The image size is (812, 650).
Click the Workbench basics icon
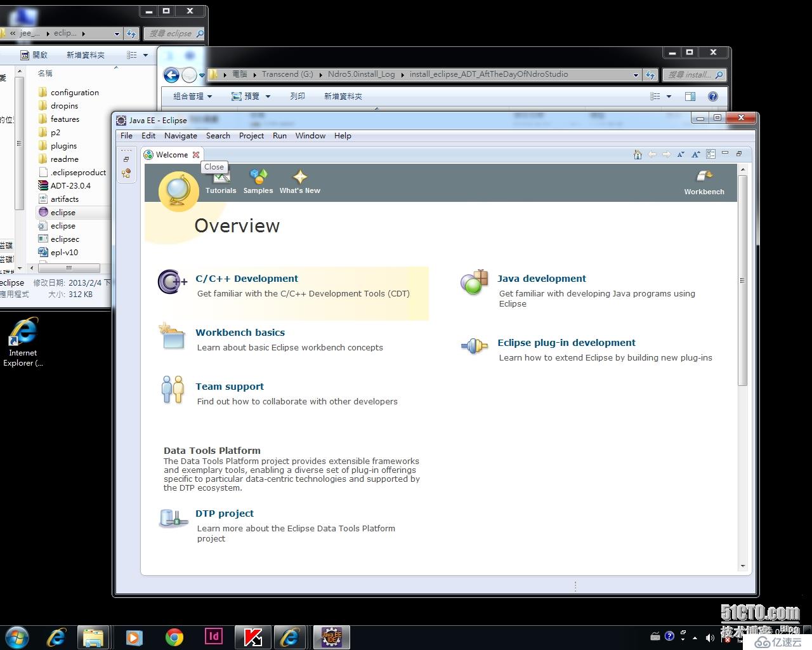172,336
